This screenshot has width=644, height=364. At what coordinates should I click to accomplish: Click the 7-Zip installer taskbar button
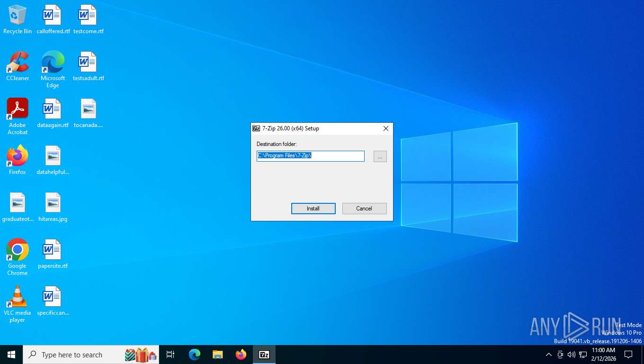pyautogui.click(x=264, y=355)
